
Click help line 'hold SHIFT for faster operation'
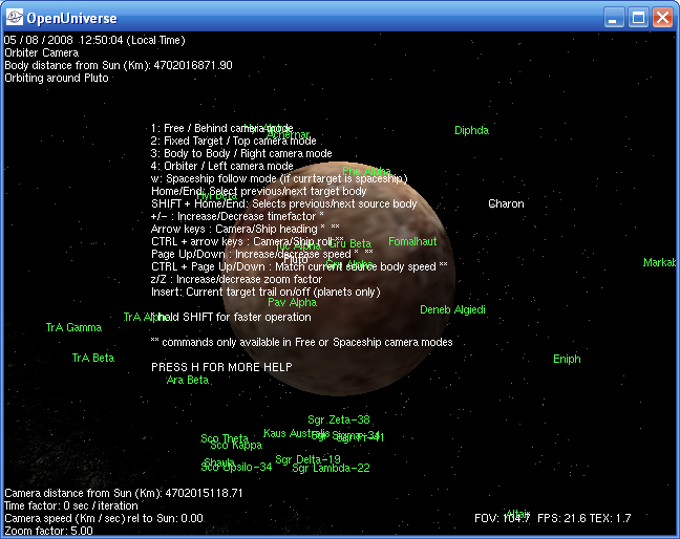coord(234,317)
